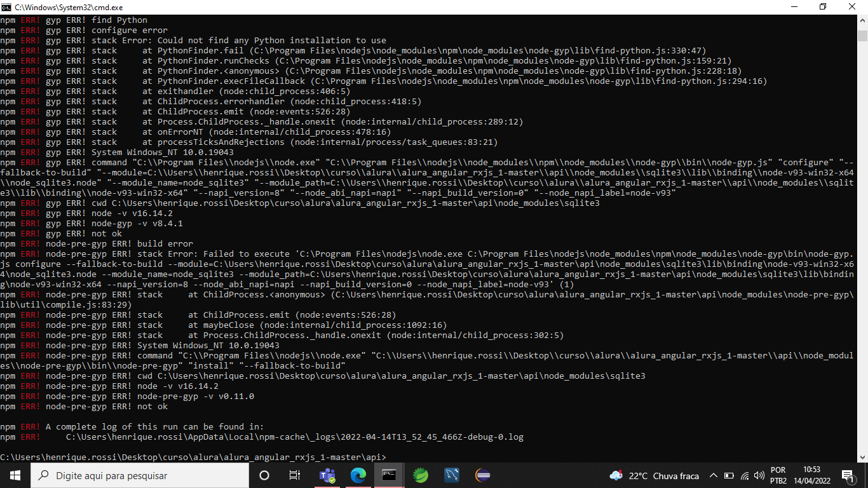Screen dimensions: 868x488
Task: Click the exithandler stack line
Action: 175,91
